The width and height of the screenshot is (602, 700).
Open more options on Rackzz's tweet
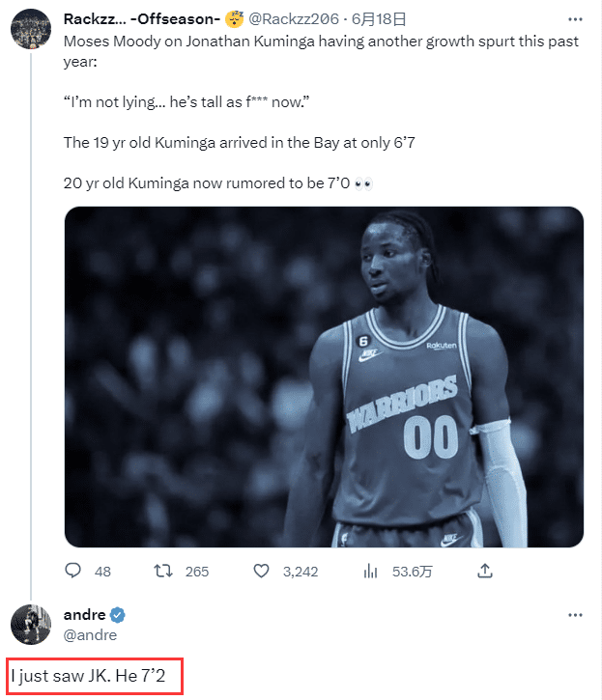(x=576, y=19)
